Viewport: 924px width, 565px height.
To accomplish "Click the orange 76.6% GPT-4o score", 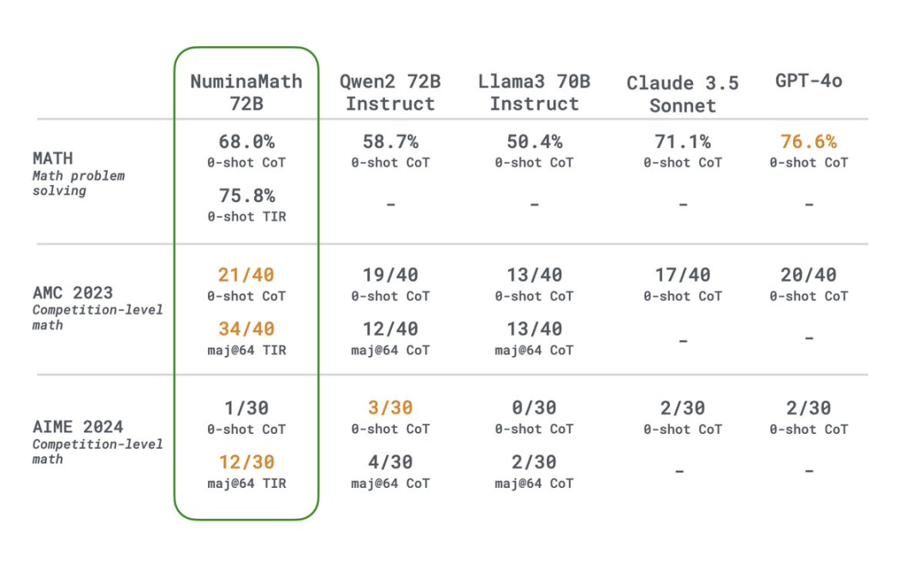I will (x=808, y=141).
